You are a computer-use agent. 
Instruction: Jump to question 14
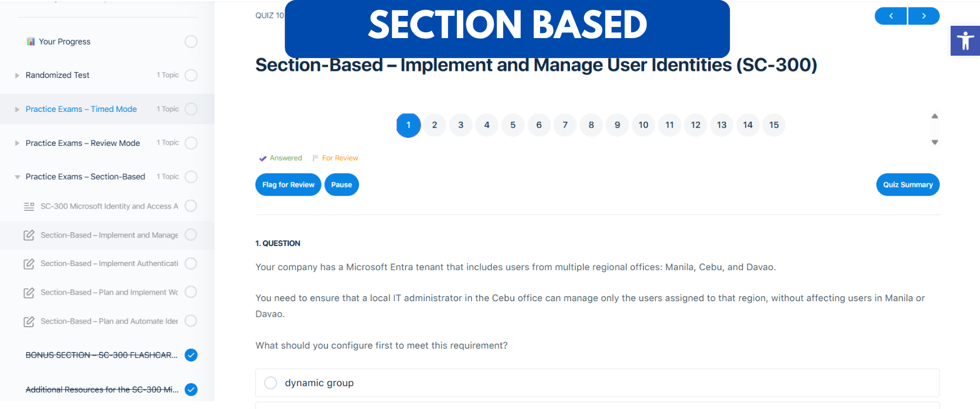pos(748,125)
